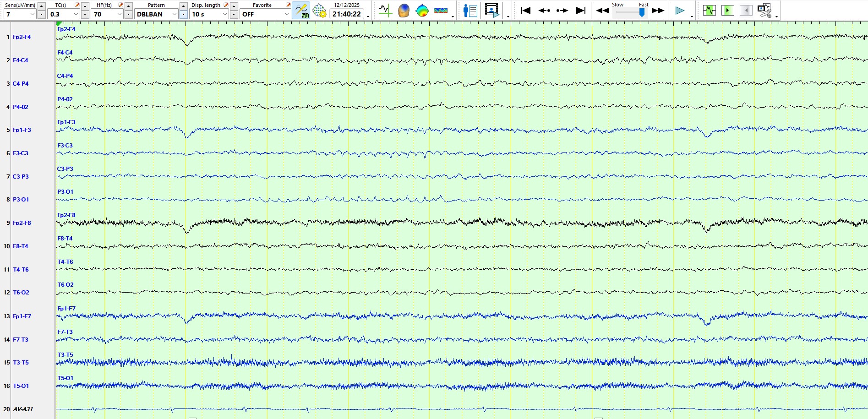The image size is (868, 419).
Task: Open the spectrogram trend display icon
Action: 441,11
